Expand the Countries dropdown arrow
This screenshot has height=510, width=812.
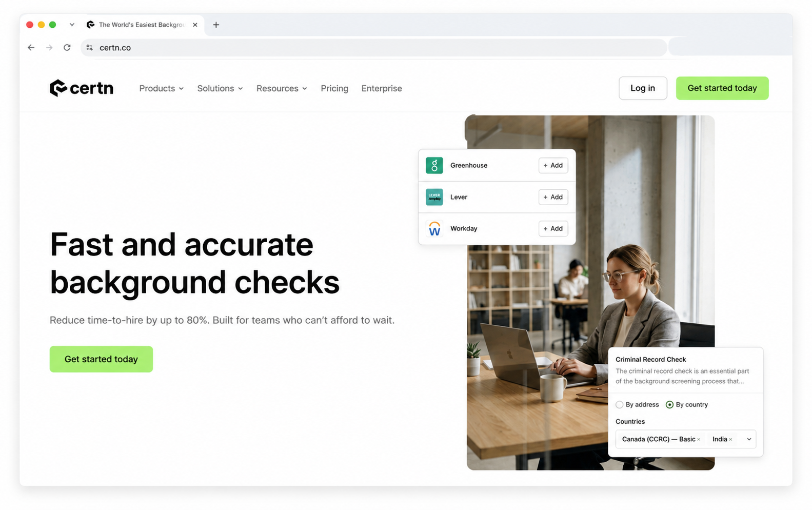749,439
